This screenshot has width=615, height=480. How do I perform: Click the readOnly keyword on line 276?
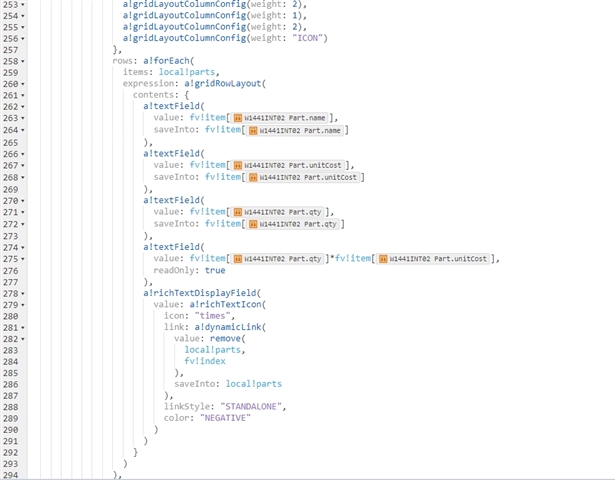tap(174, 270)
